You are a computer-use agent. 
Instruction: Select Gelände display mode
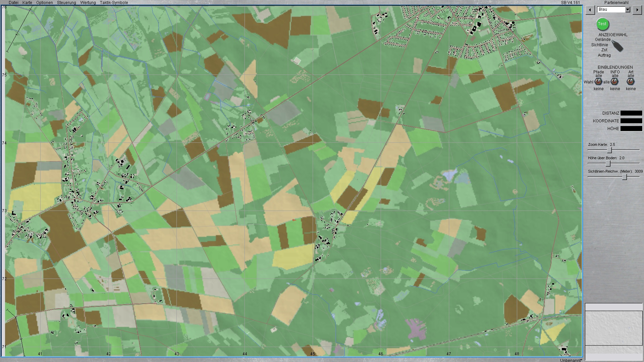(603, 40)
